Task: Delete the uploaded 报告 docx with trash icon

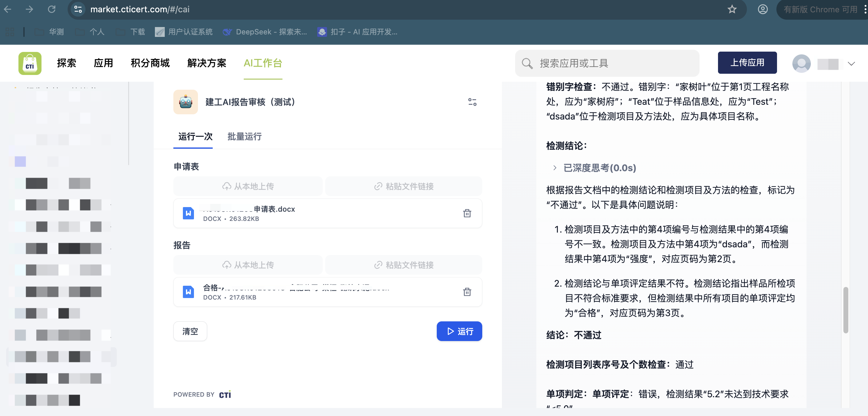Action: pos(467,292)
